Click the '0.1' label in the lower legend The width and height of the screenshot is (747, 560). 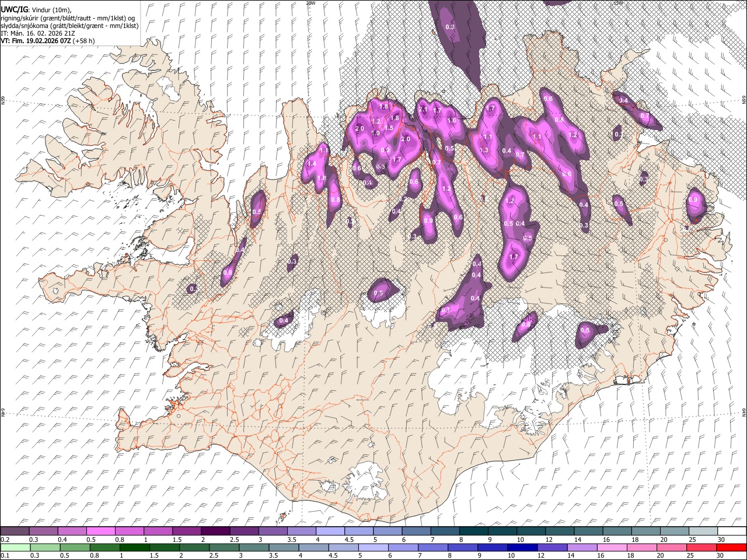click(5, 555)
